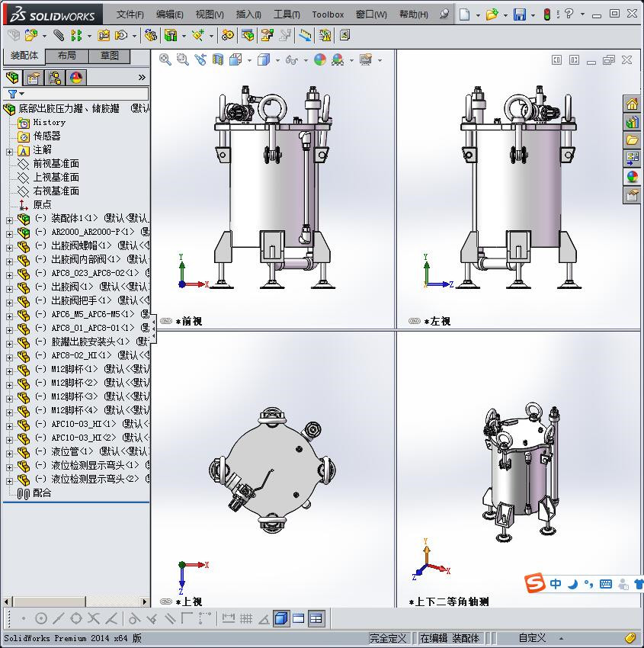644x648 pixels.
Task: Click the Edit Appearance color ball icon
Action: click(320, 60)
